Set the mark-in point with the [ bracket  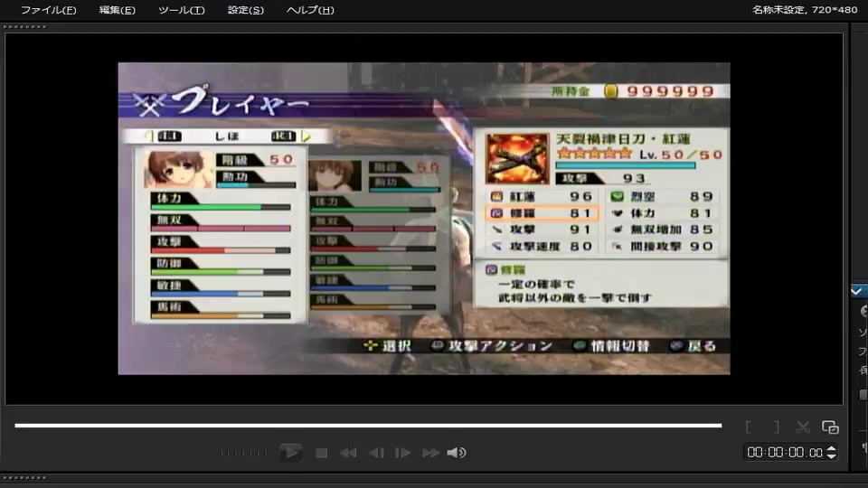[x=749, y=427]
